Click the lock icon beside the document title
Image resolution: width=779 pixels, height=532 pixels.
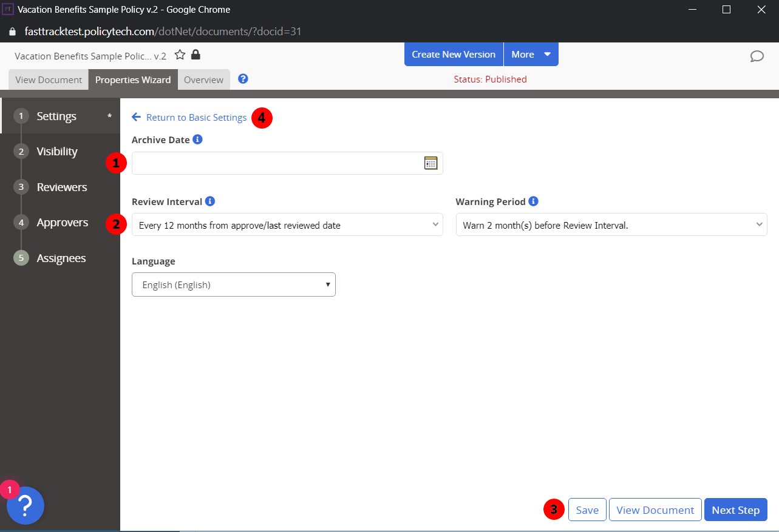point(195,55)
